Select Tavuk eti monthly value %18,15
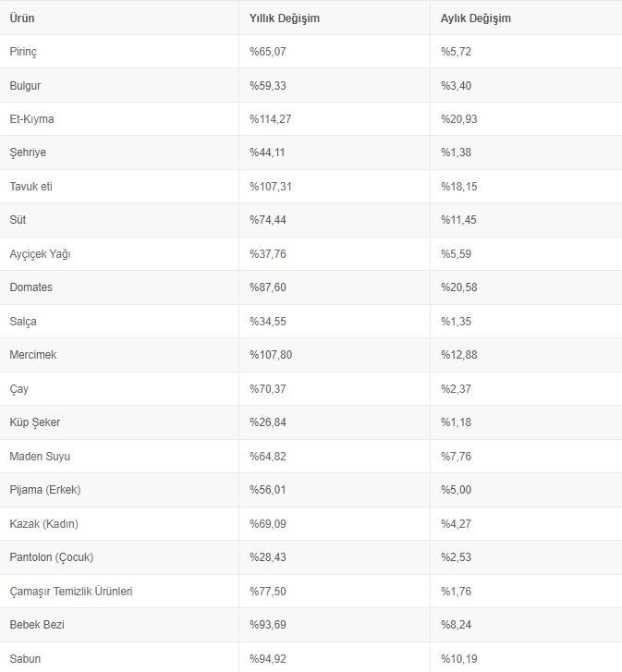622x672 pixels. (459, 187)
